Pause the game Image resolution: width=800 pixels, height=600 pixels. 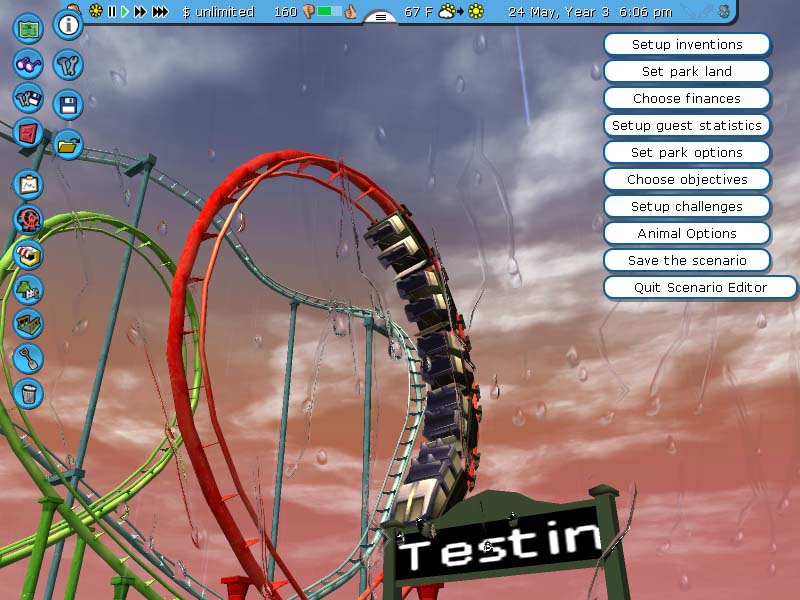point(112,11)
